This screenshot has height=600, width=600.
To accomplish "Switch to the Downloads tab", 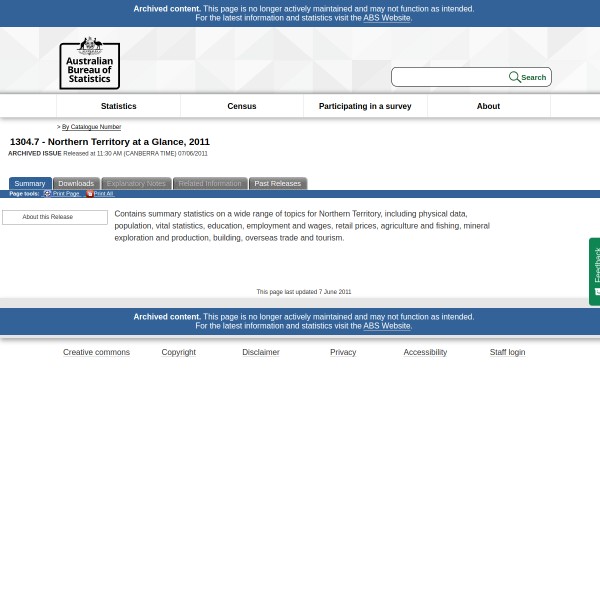I will [76, 184].
